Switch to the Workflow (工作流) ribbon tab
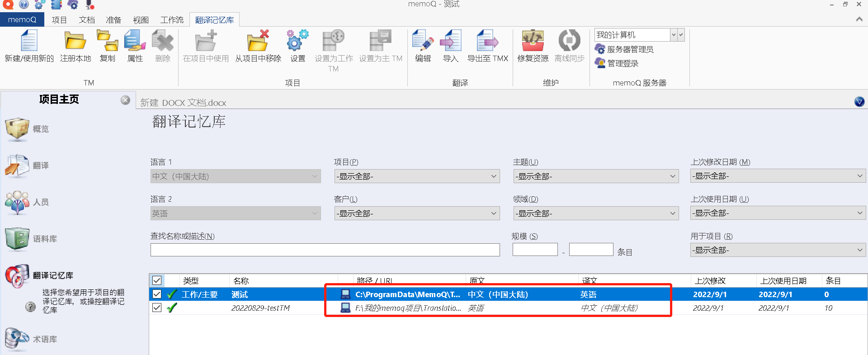868x355 pixels. [172, 20]
